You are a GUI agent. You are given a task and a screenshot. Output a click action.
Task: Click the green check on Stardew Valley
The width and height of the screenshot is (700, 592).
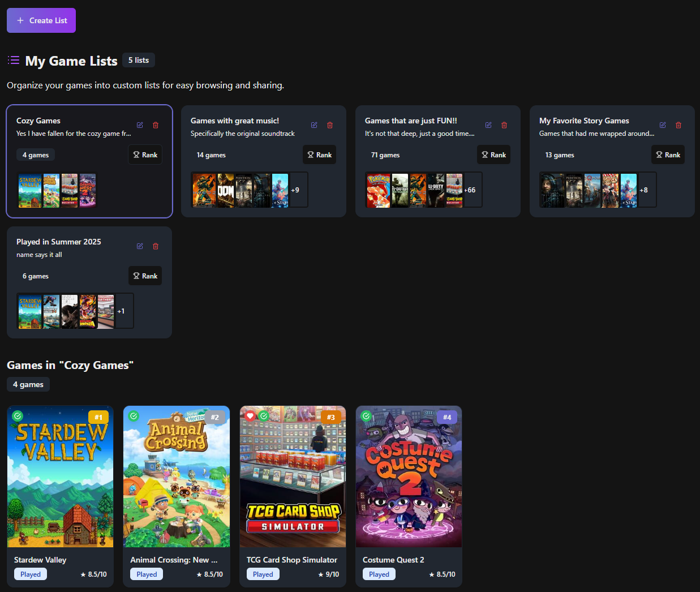click(18, 416)
